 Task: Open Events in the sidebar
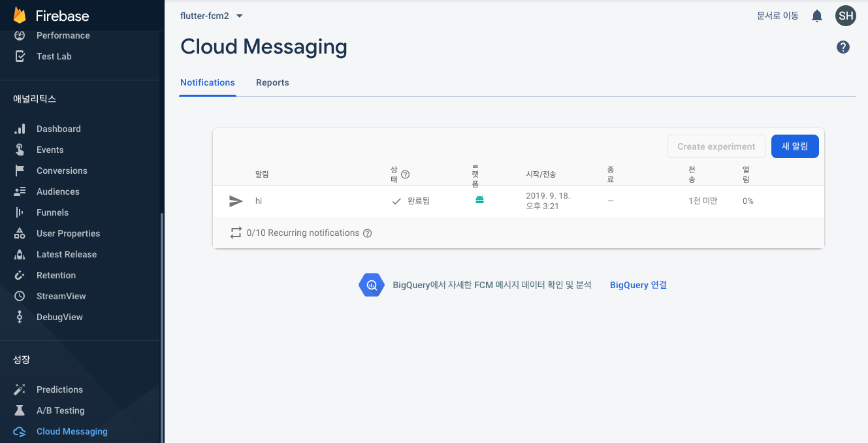point(50,150)
